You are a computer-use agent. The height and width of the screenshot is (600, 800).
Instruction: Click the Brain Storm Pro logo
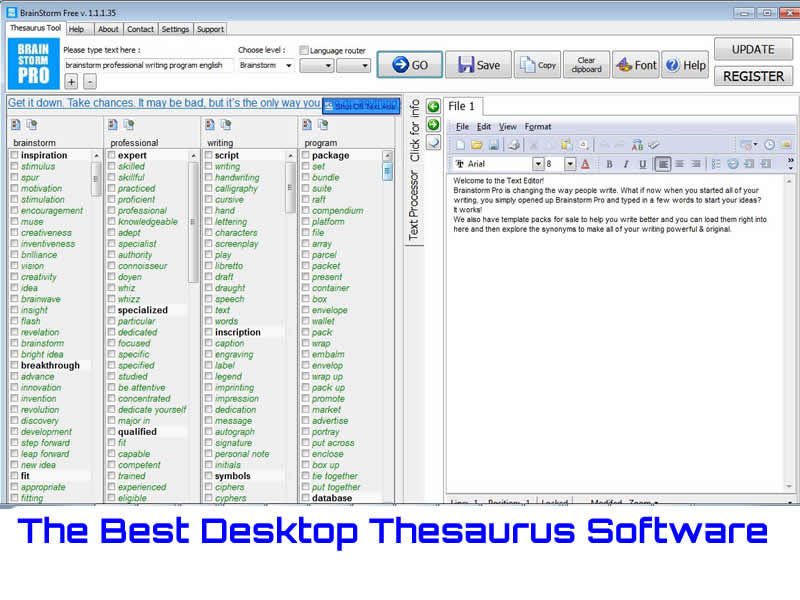(34, 63)
